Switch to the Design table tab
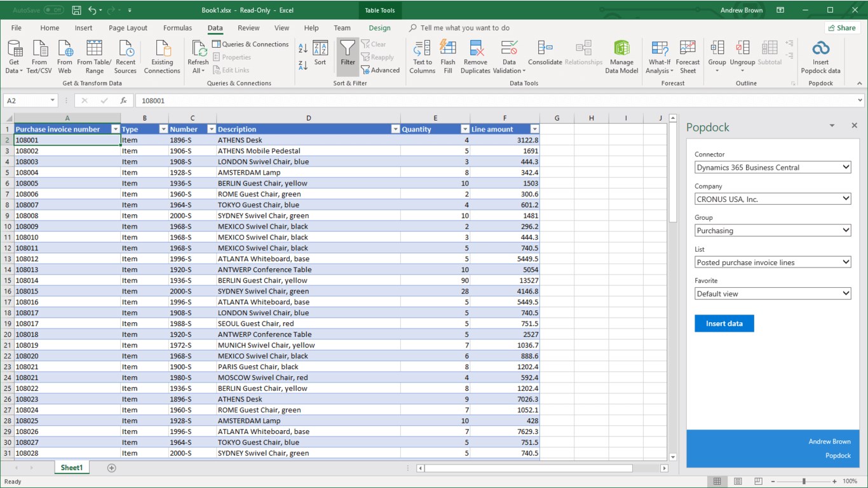Image resolution: width=868 pixels, height=488 pixels. [x=379, y=28]
